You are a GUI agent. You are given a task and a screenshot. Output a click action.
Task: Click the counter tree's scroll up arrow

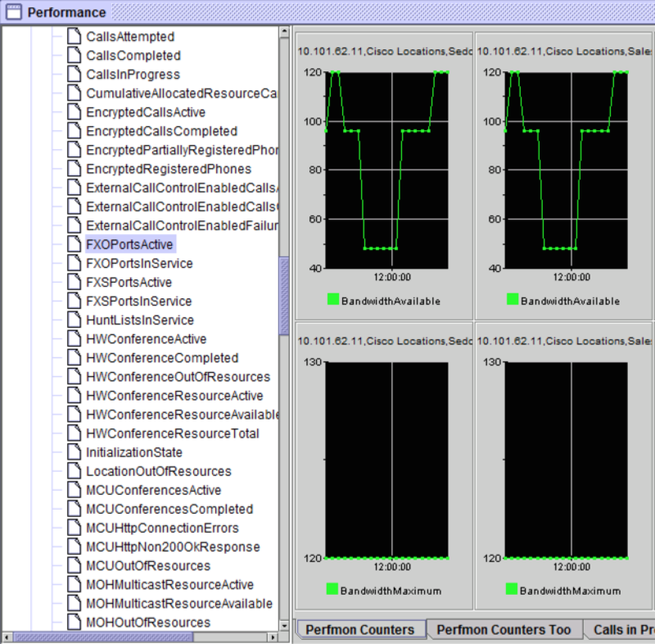(284, 31)
